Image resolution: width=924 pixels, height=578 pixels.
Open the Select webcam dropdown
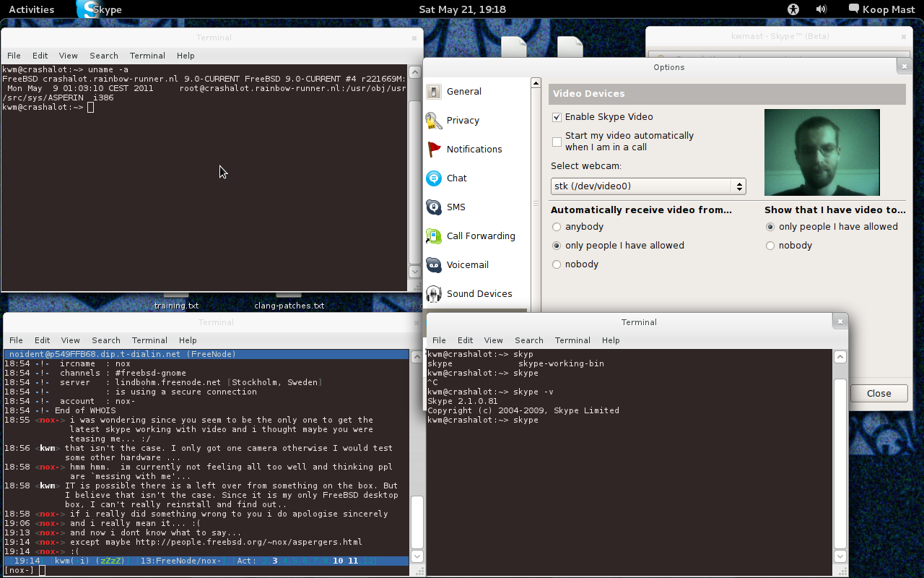pos(648,186)
